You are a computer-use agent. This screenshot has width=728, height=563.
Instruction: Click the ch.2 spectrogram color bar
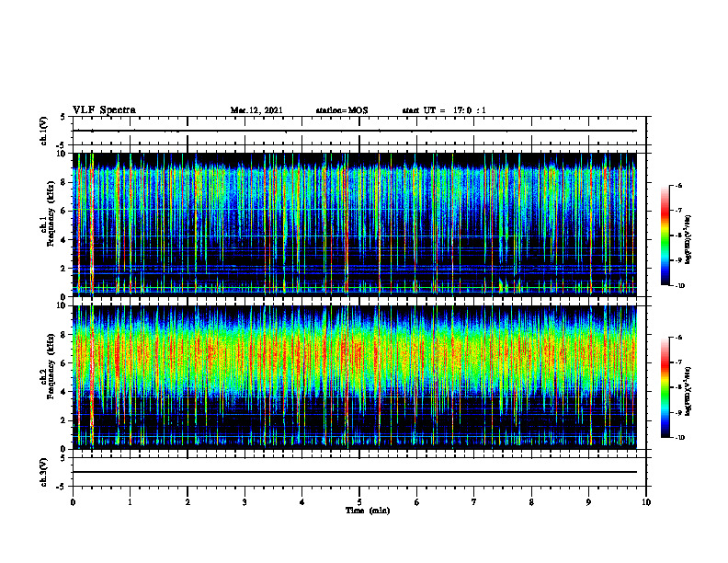coord(665,387)
